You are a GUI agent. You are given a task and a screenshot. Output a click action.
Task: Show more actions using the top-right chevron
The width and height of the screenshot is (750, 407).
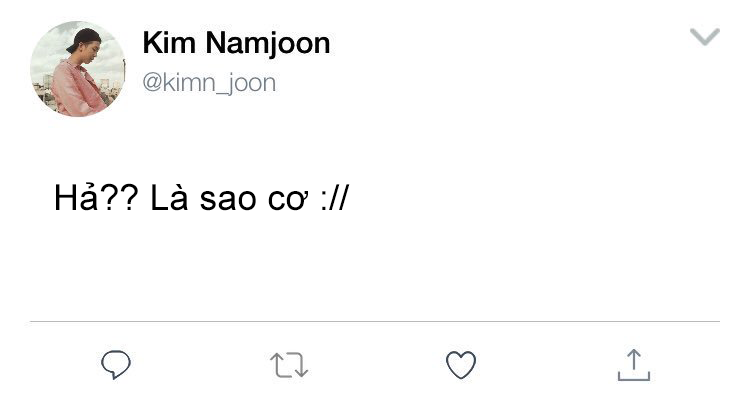click(705, 38)
